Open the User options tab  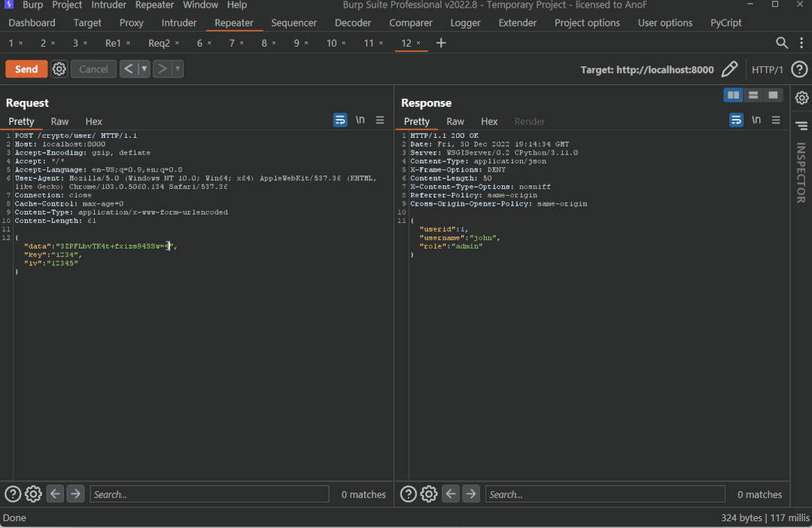coord(665,23)
